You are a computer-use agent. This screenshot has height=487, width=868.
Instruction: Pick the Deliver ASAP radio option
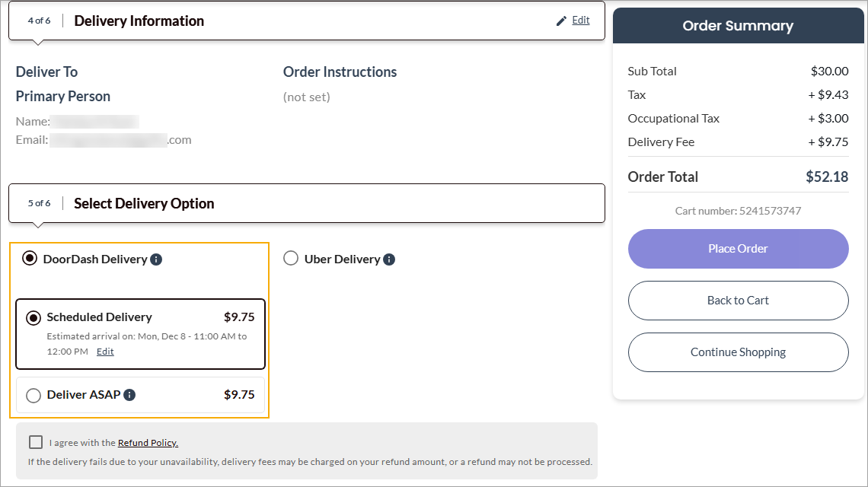tap(34, 396)
